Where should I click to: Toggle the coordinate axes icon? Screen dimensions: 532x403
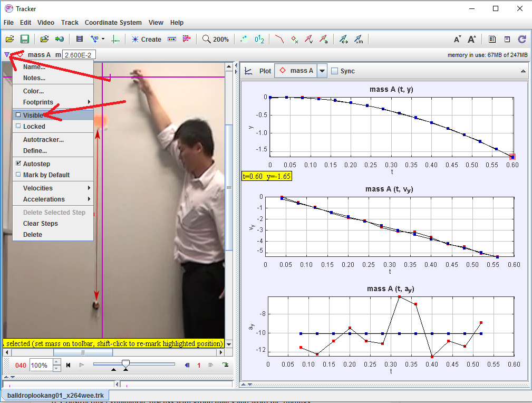[115, 39]
